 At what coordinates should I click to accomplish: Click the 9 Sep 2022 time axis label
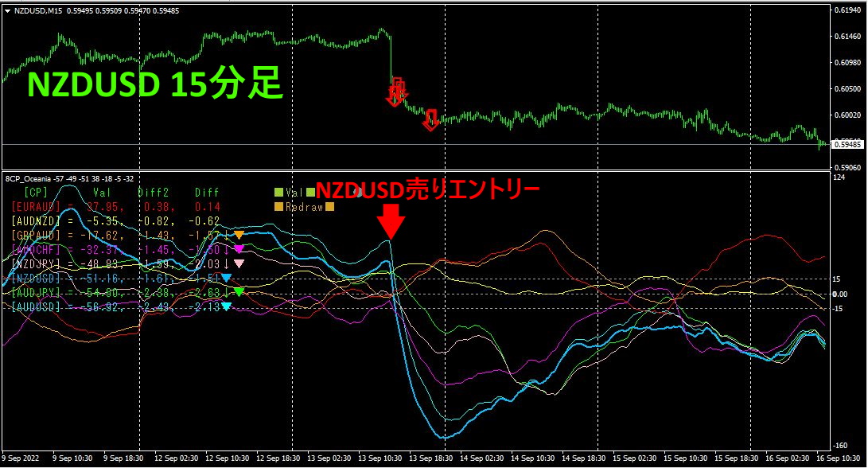pyautogui.click(x=21, y=458)
